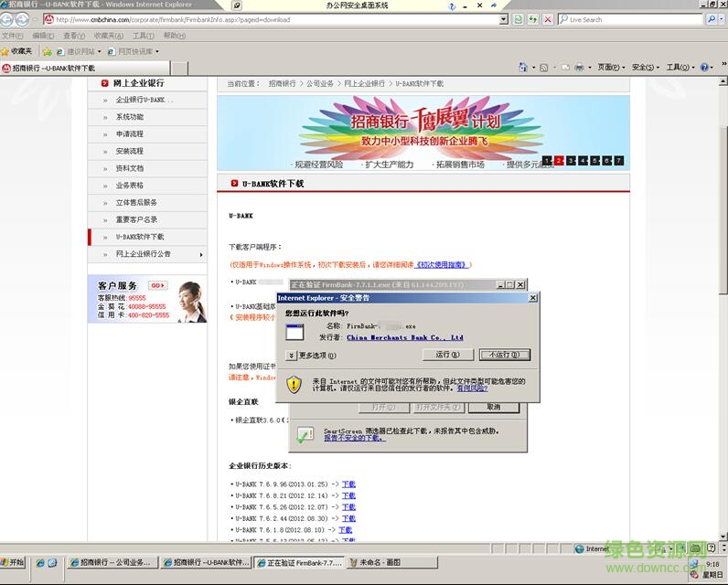Click the red stop loading icon
This screenshot has width=728, height=585.
pos(548,19)
